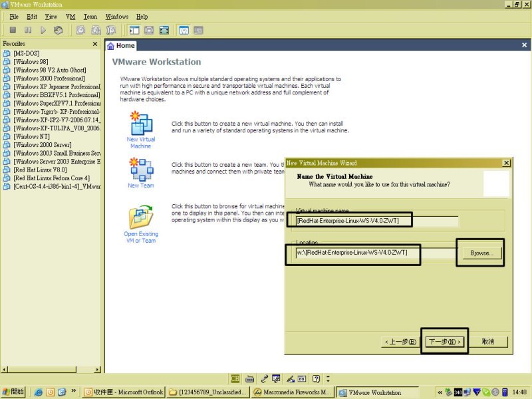Click Favorites horizontal scrollbar right arrow
This screenshot has height=399, width=532.
(98, 370)
